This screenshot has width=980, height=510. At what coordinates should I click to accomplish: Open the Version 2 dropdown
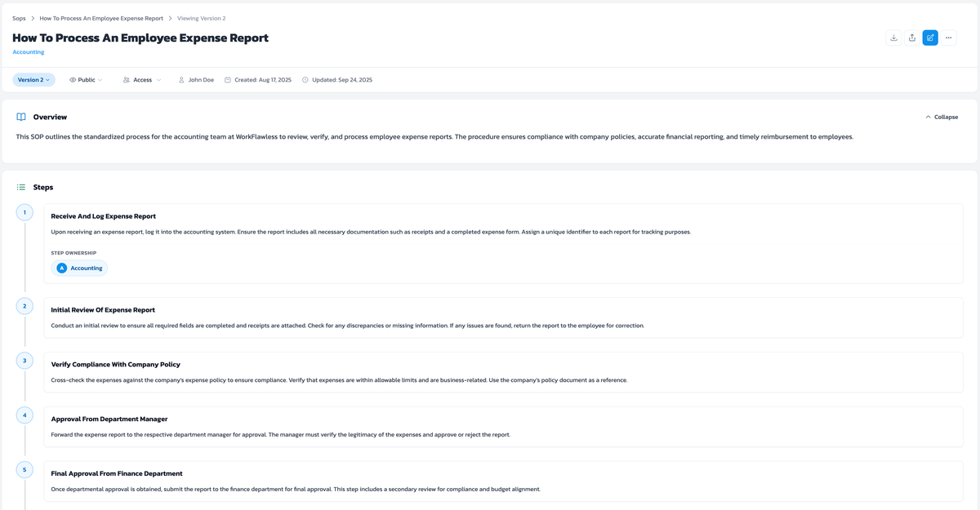[x=33, y=80]
